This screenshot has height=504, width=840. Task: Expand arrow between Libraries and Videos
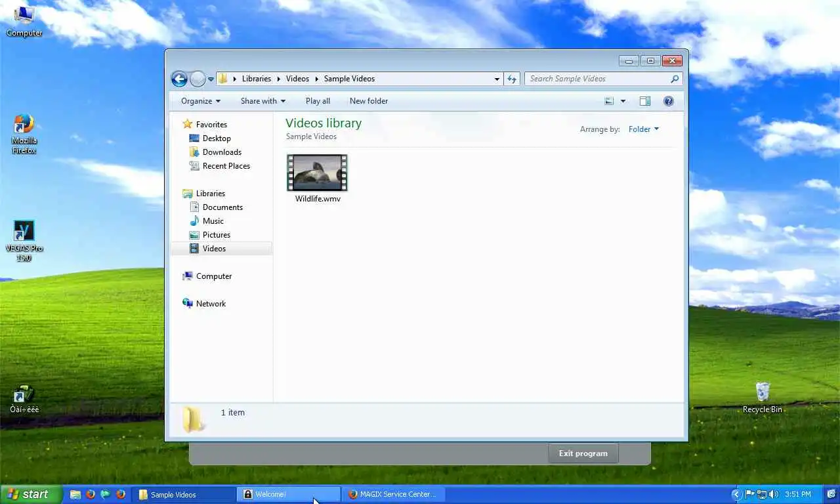coord(279,79)
